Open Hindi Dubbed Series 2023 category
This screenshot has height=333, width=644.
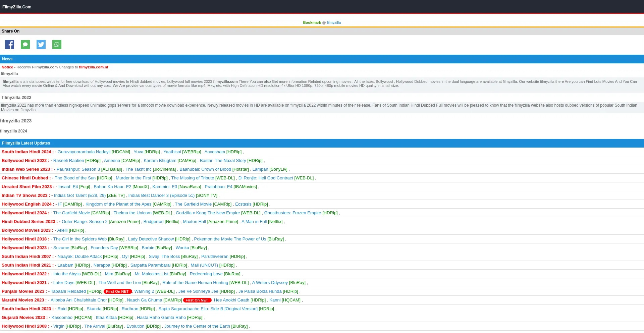pyautogui.click(x=29, y=222)
